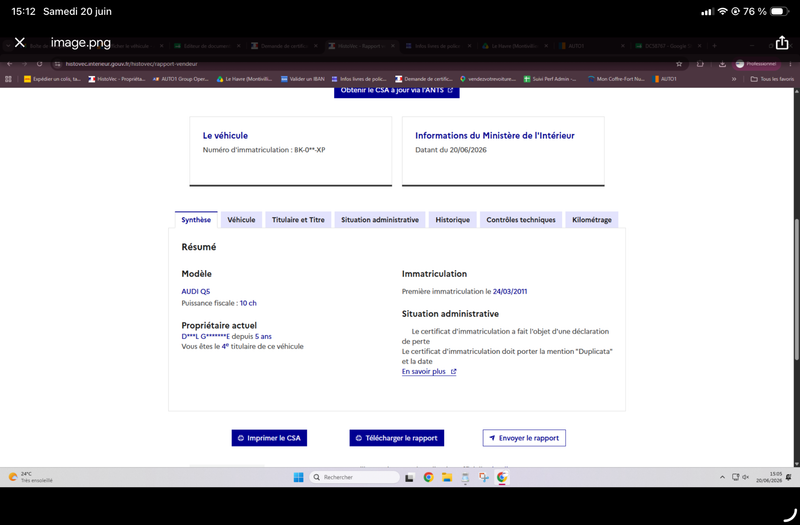
Task: Click the Task View icon beside the search box
Action: coord(409,478)
